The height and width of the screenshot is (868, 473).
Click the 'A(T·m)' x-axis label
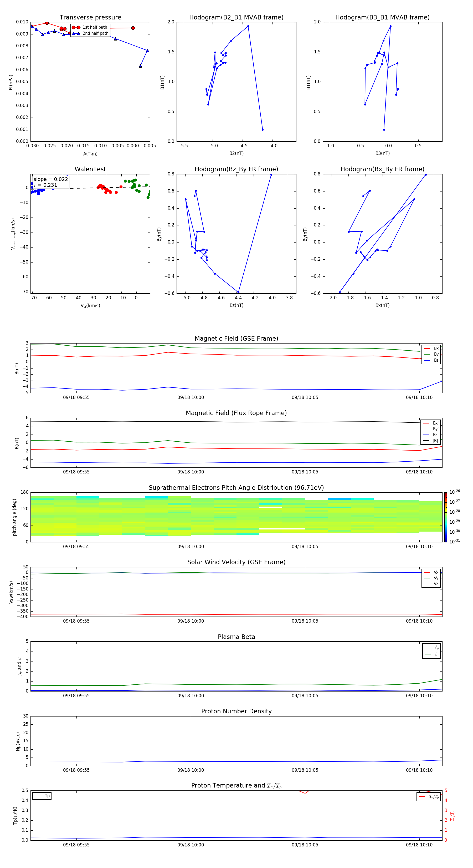(x=90, y=154)
